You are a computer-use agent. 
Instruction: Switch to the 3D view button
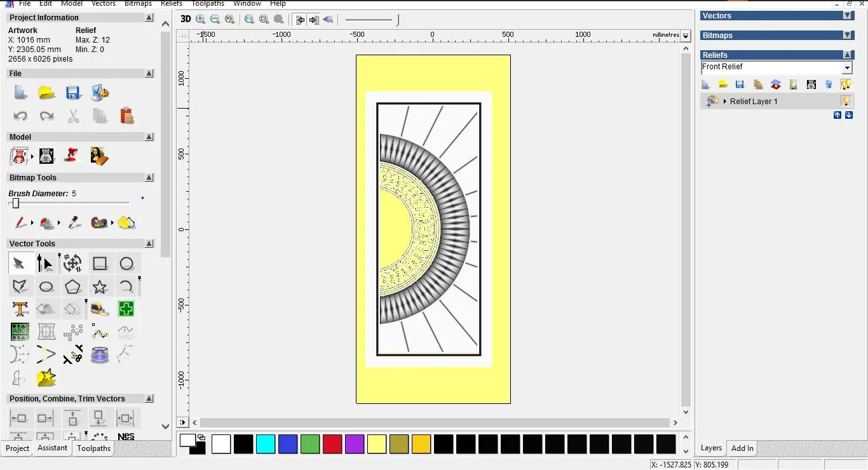click(x=186, y=19)
